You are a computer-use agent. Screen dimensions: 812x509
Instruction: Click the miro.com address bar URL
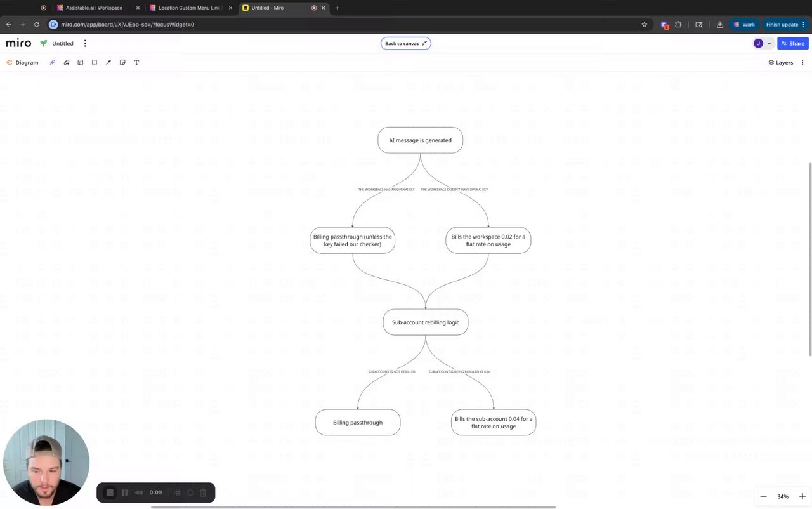[x=128, y=25]
